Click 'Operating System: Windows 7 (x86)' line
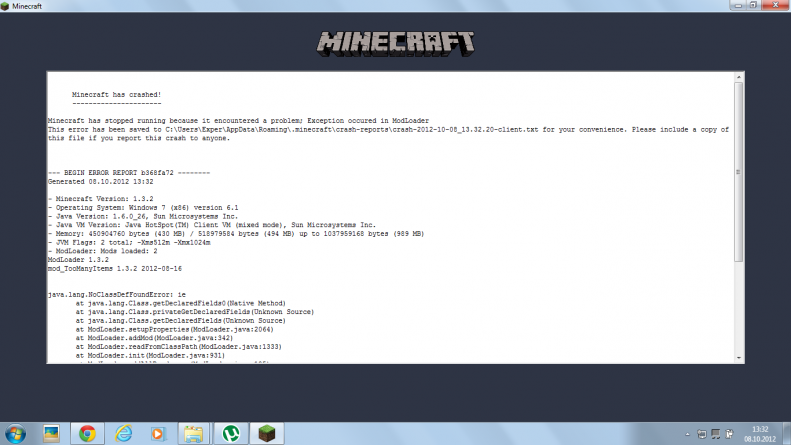791x445 pixels. pos(143,207)
